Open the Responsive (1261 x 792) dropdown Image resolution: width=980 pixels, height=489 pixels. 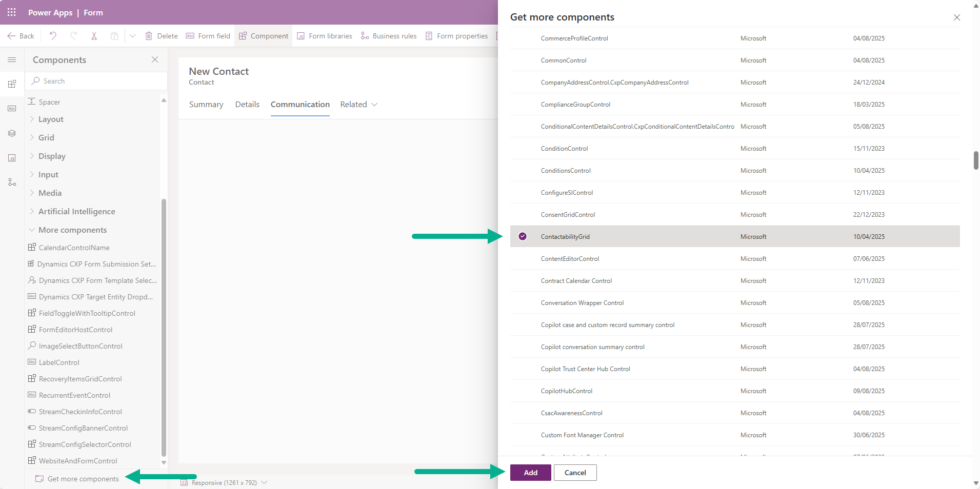tap(264, 482)
